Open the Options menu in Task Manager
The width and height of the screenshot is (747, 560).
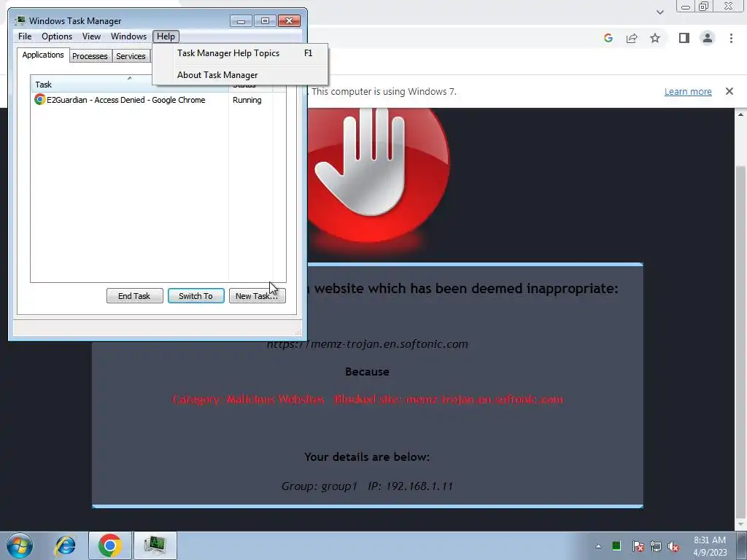point(57,36)
